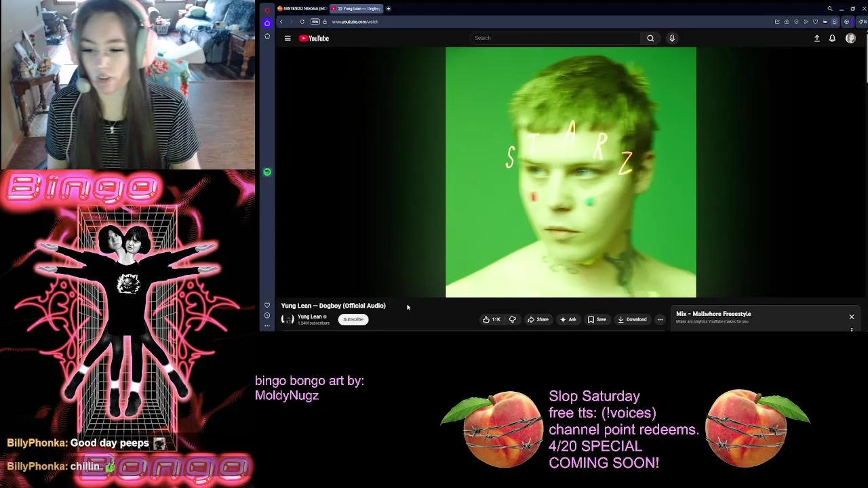Open the extensions cube icon

click(x=846, y=22)
